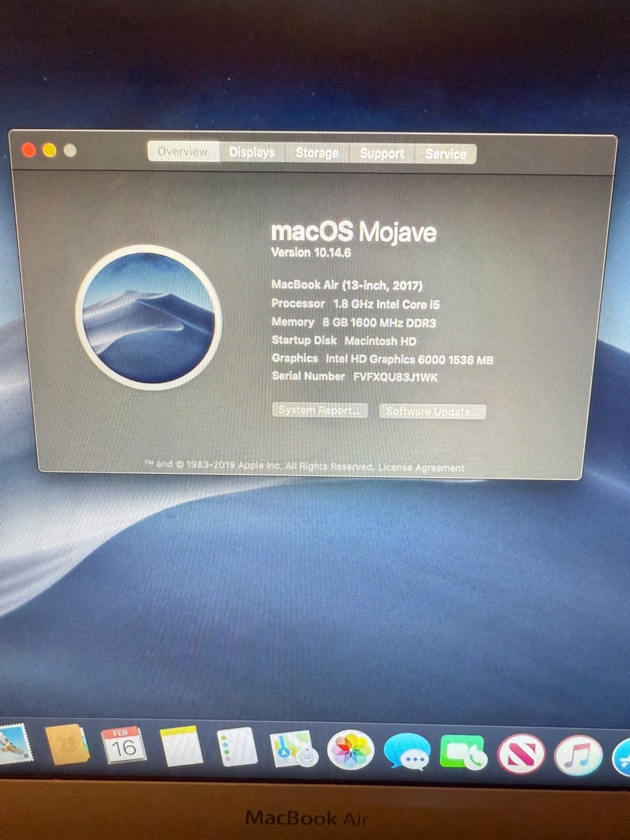The width and height of the screenshot is (630, 840).
Task: Open Reminders from the Dock
Action: pyautogui.click(x=237, y=747)
